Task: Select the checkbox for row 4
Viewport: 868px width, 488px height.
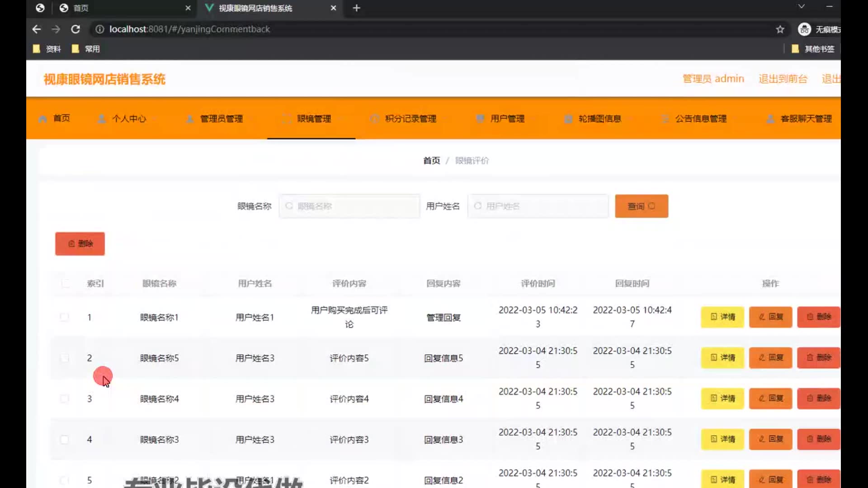Action: (x=65, y=439)
